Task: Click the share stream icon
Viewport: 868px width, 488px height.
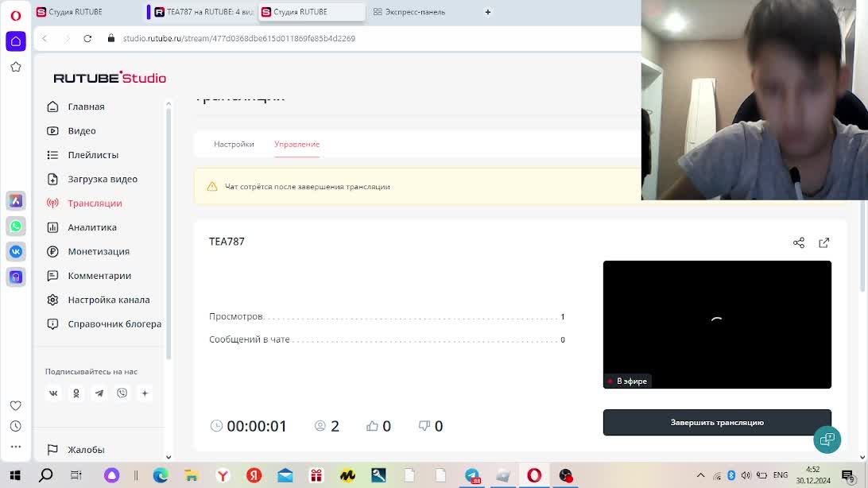Action: (799, 243)
